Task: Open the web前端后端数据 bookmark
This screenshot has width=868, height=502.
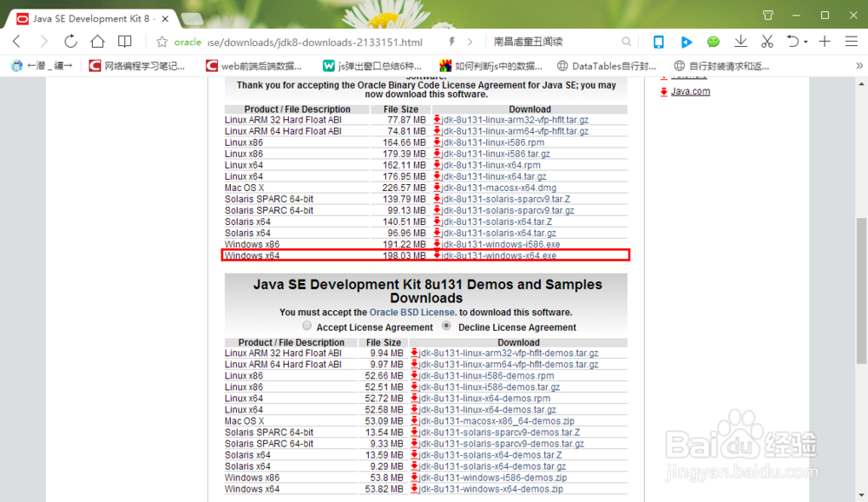Action: (x=253, y=66)
